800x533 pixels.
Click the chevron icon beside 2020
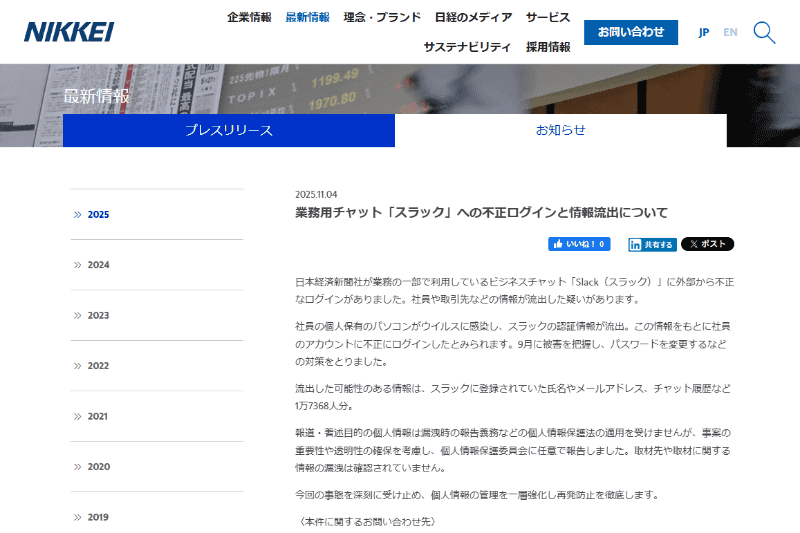pos(78,467)
